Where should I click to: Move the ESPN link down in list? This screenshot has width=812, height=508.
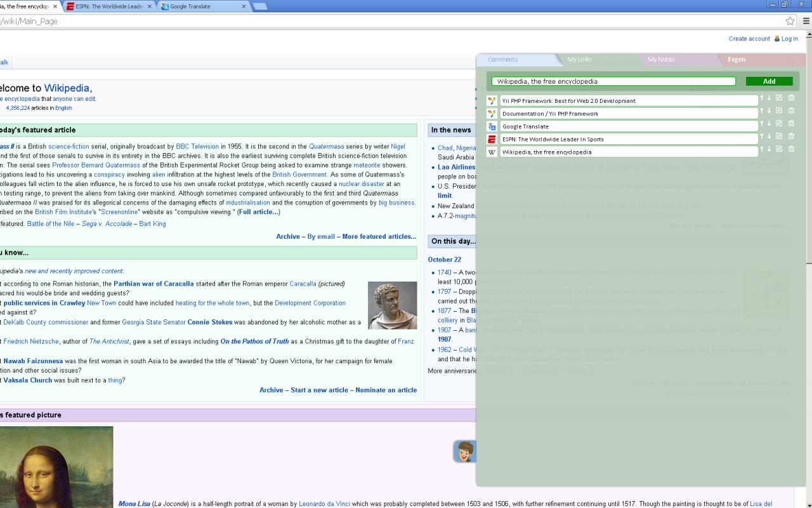click(769, 136)
